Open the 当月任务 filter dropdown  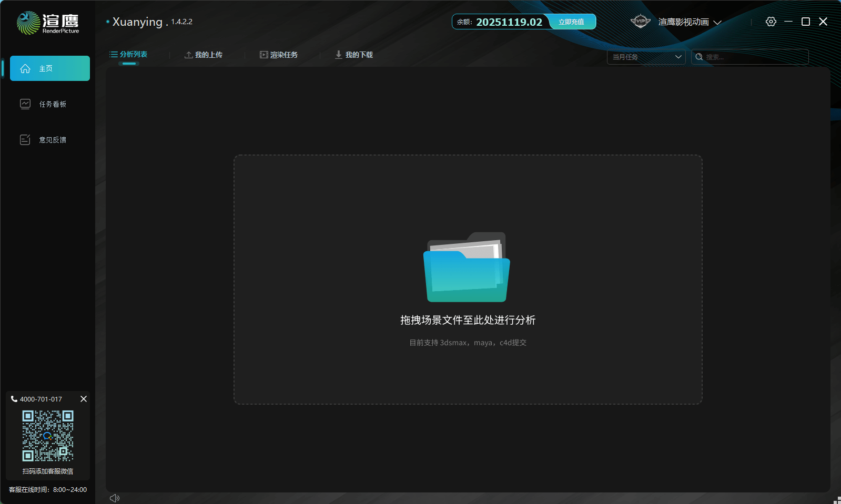646,57
